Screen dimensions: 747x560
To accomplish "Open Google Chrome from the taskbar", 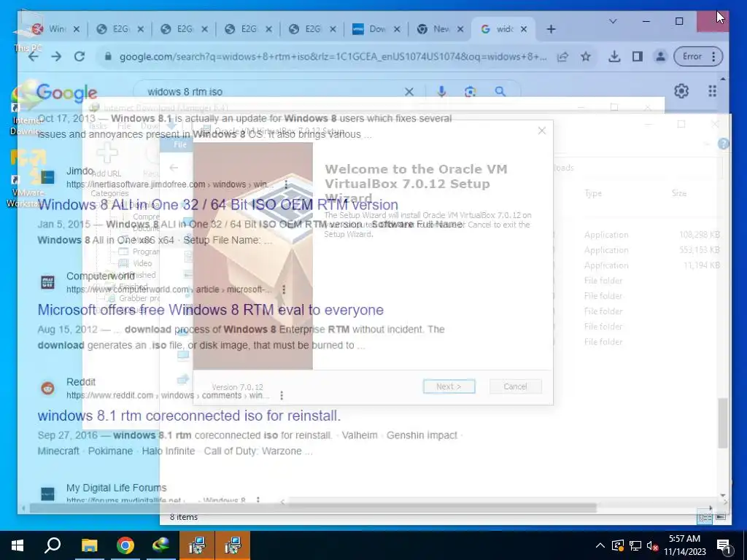I will pyautogui.click(x=125, y=545).
